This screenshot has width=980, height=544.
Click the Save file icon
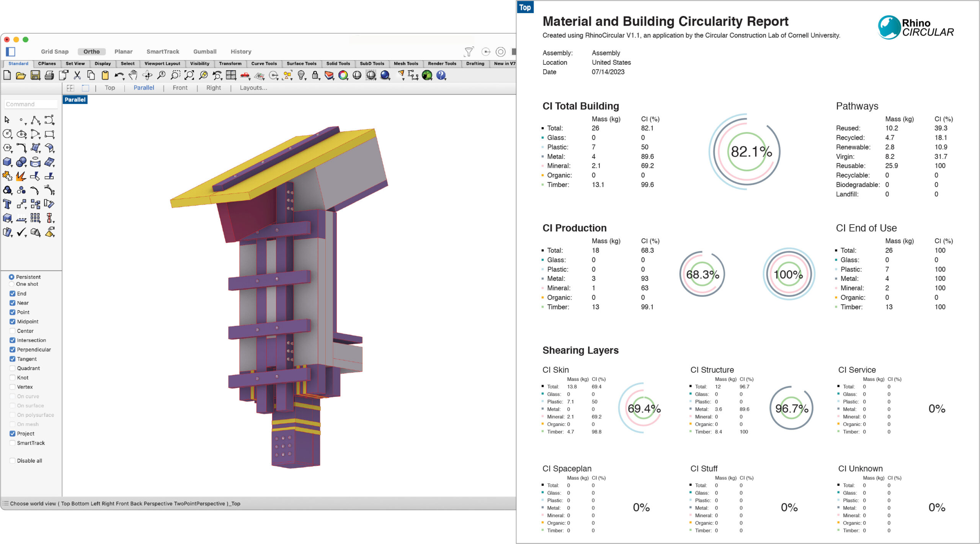tap(35, 75)
